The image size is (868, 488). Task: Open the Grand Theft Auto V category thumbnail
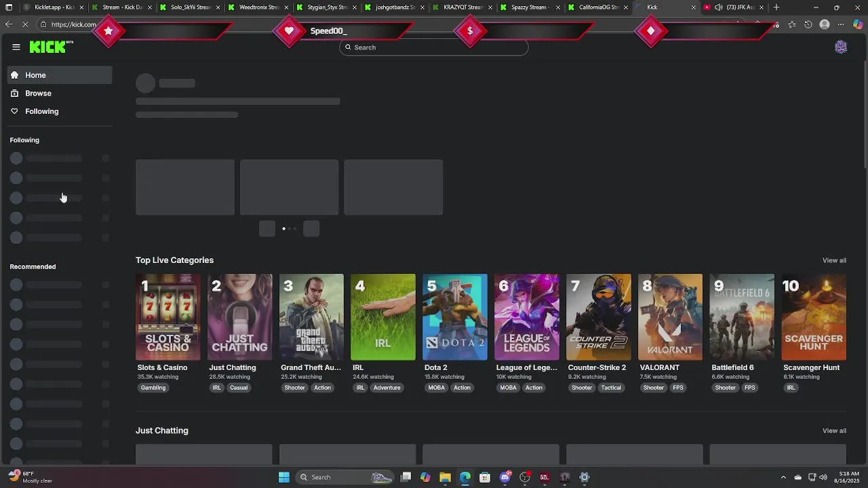(x=311, y=317)
